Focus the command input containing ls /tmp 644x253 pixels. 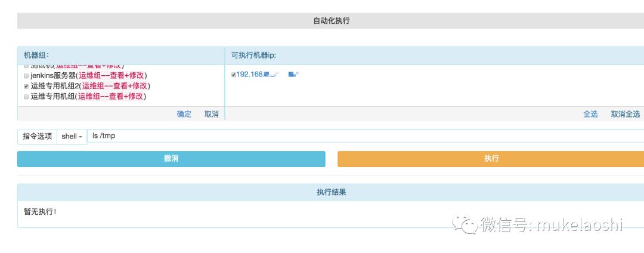click(x=358, y=136)
